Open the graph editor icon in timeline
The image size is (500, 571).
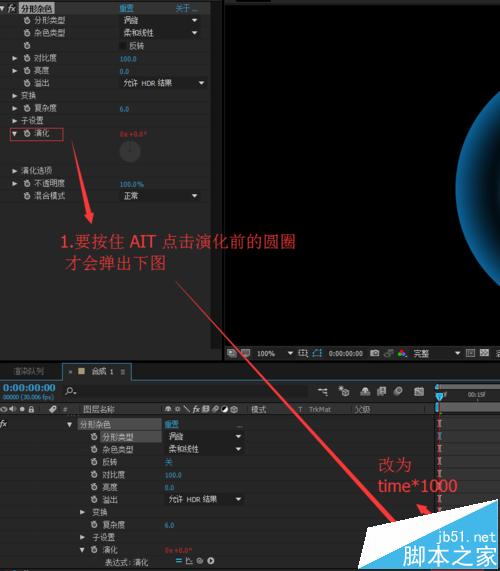coord(419,391)
